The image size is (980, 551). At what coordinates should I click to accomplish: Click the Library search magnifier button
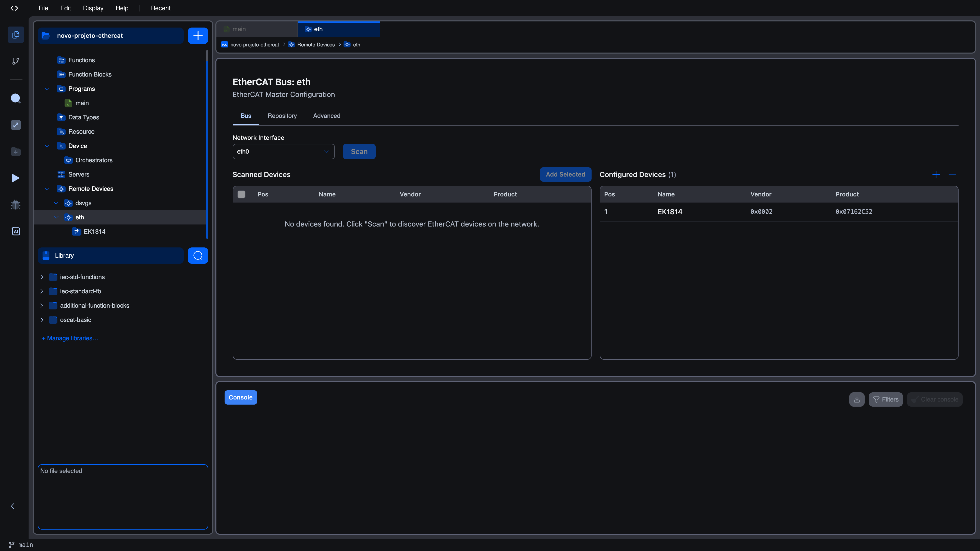tap(198, 256)
